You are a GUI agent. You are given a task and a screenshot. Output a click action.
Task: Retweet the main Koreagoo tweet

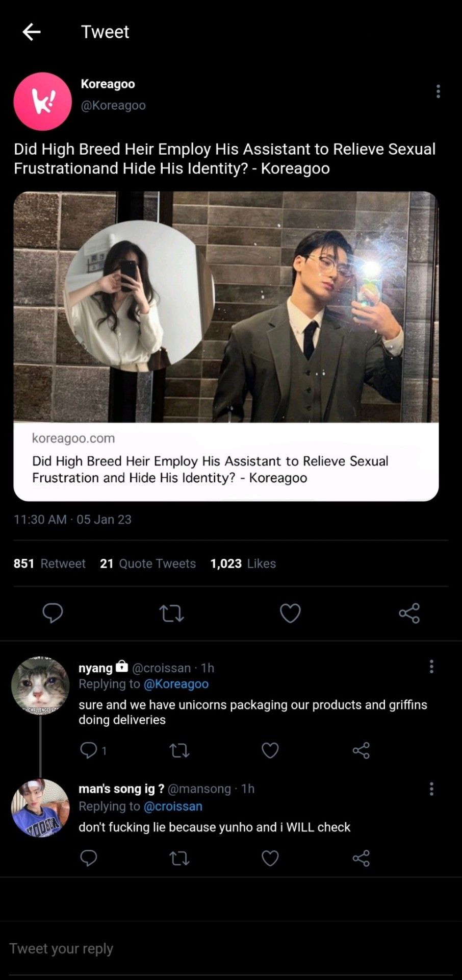[171, 613]
